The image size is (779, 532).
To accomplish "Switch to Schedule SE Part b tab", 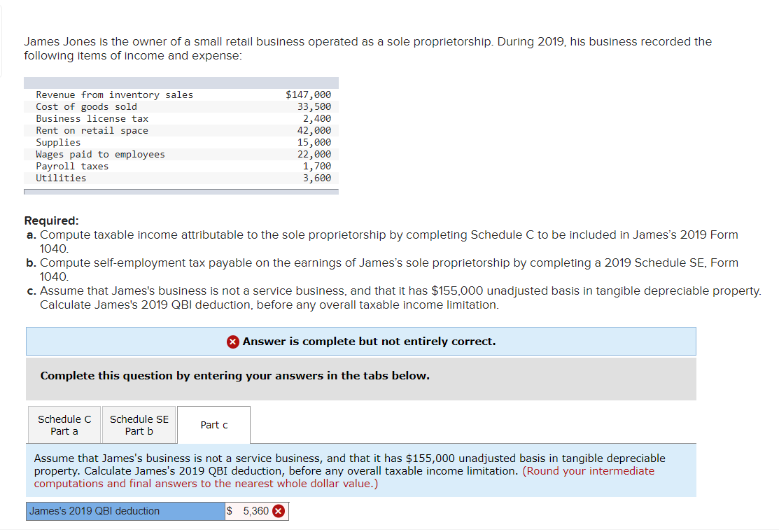I will coord(139,425).
